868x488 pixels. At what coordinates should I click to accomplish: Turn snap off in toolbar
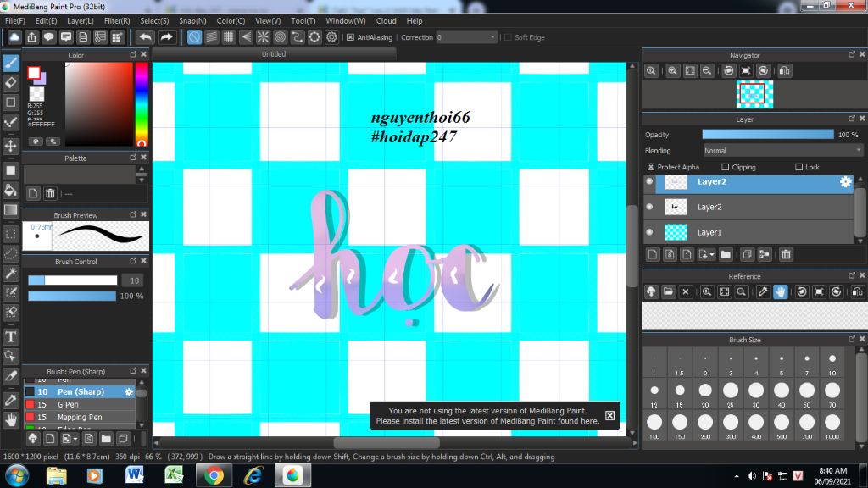point(194,37)
